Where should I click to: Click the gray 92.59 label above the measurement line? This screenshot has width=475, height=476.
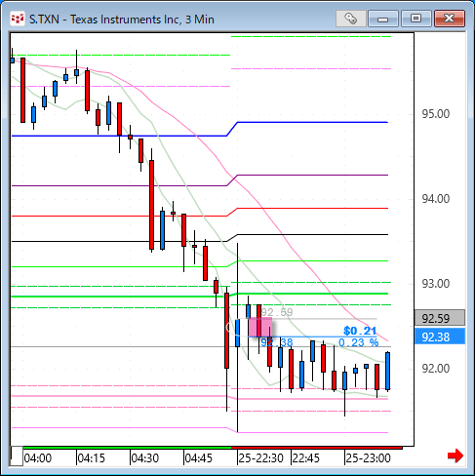(x=277, y=312)
